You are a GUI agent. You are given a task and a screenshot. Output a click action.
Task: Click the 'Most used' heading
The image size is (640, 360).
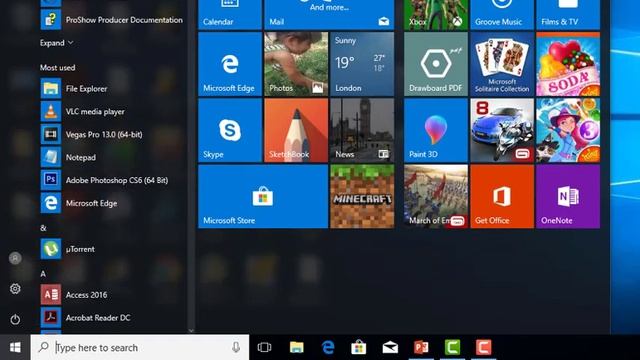[x=58, y=68]
